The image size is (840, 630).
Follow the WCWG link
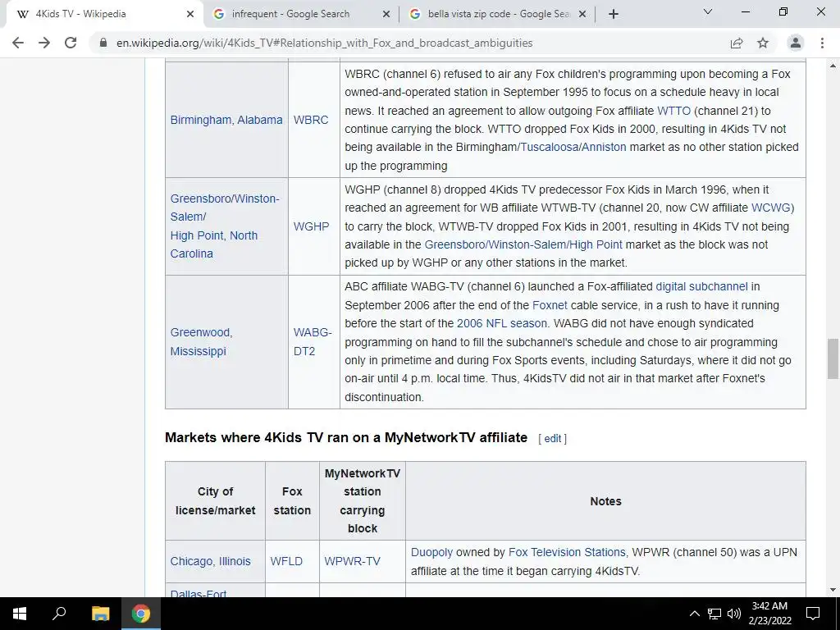tap(770, 208)
